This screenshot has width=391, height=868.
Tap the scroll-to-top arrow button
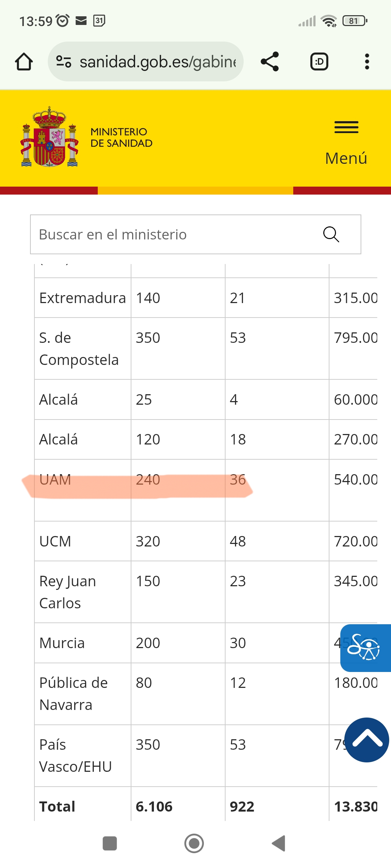click(x=367, y=740)
